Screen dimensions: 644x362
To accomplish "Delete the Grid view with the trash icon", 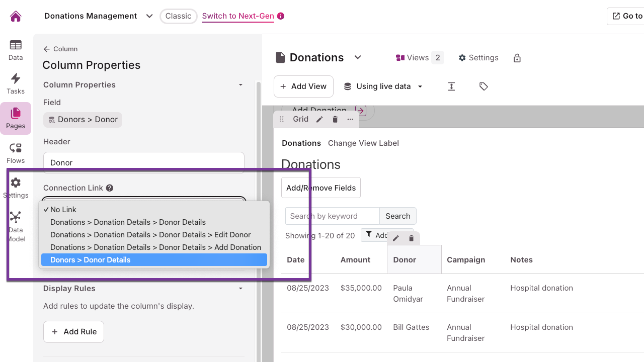I will tap(335, 119).
